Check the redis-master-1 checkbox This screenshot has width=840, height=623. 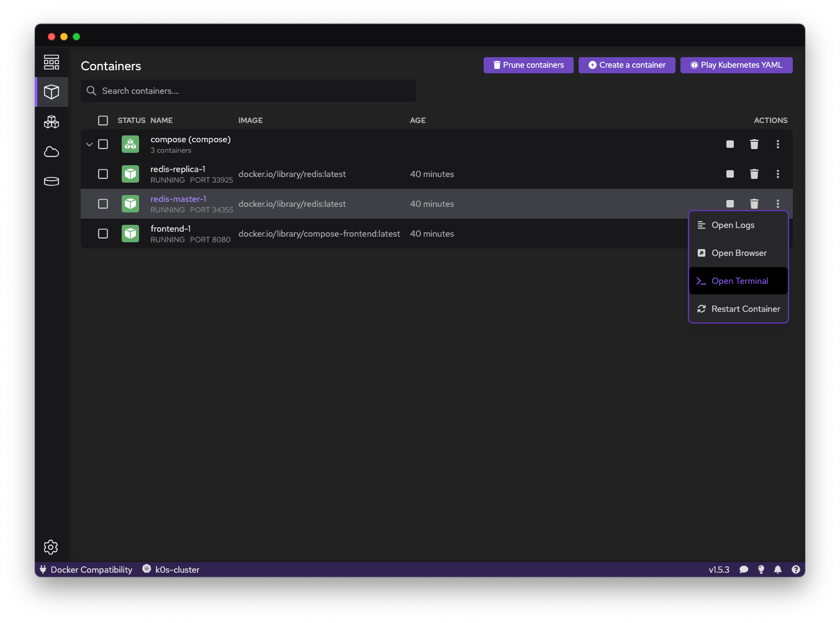tap(103, 204)
